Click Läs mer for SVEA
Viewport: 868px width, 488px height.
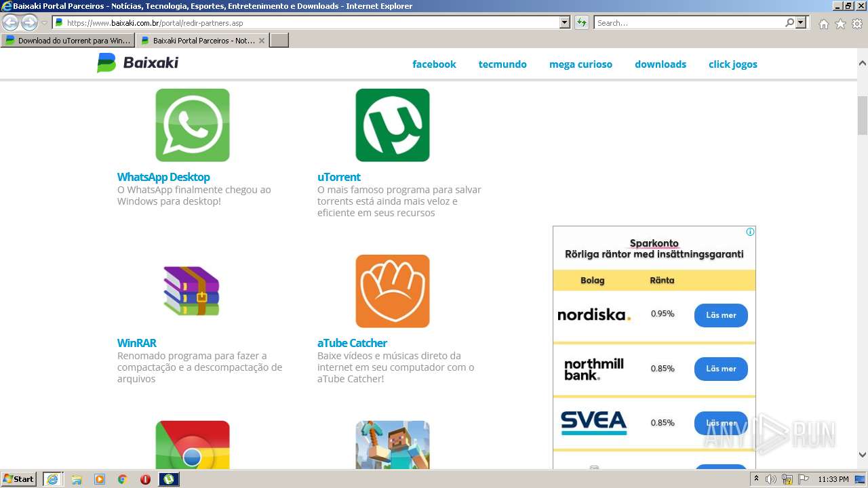[721, 423]
